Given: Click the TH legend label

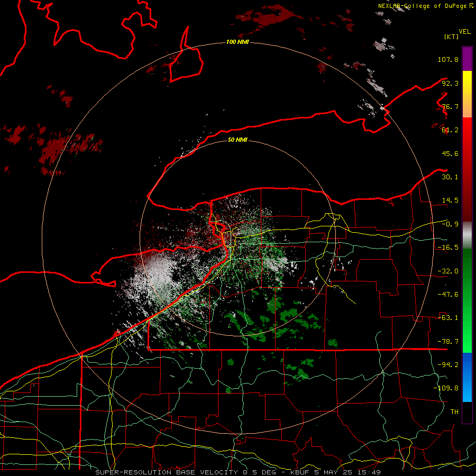Looking at the screenshot, I should tap(454, 412).
